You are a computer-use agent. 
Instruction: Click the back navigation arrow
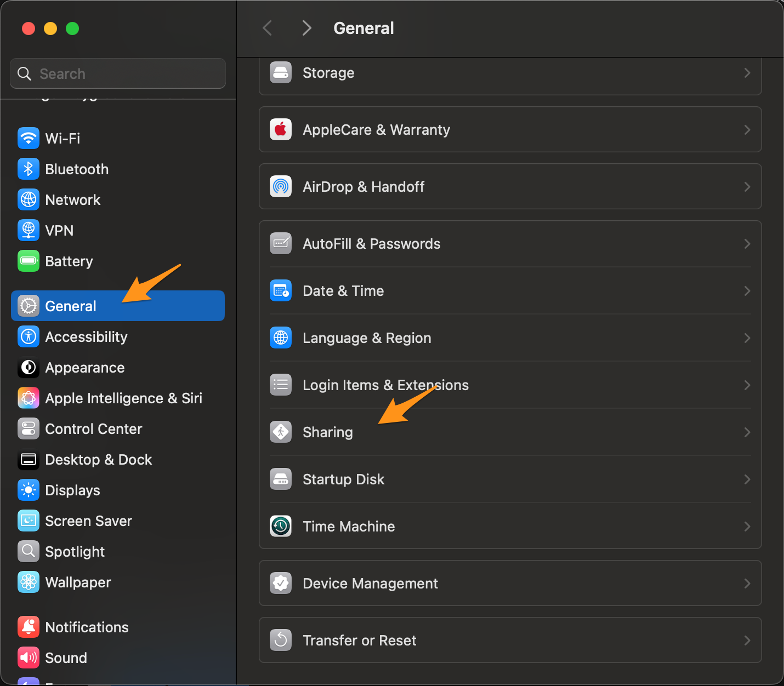(x=267, y=28)
